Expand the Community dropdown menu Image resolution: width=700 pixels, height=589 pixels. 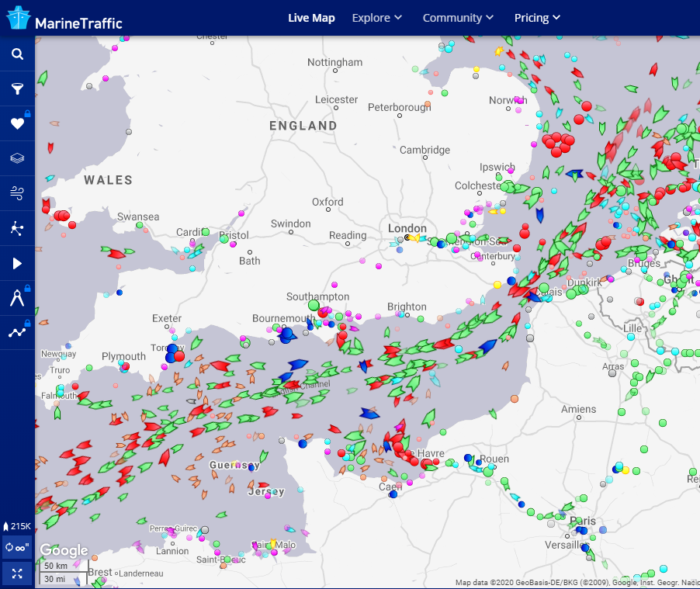coord(458,18)
